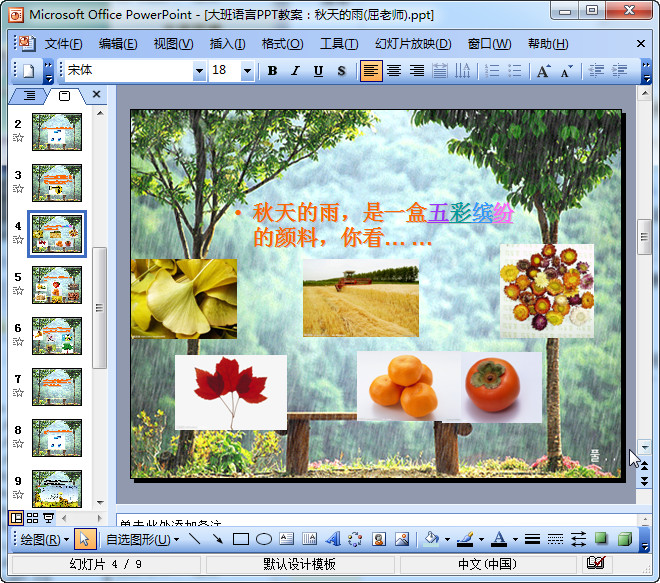The height and width of the screenshot is (583, 660).
Task: Toggle Italic formatting
Action: point(295,70)
